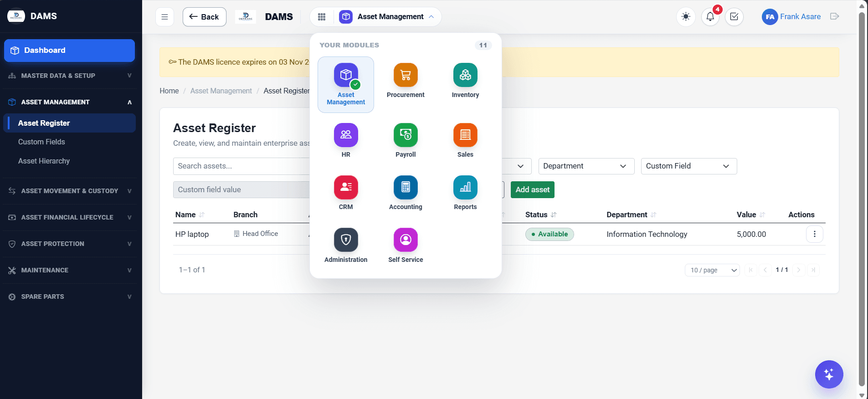The height and width of the screenshot is (399, 868).
Task: Open the Inventory module
Action: coord(465,81)
